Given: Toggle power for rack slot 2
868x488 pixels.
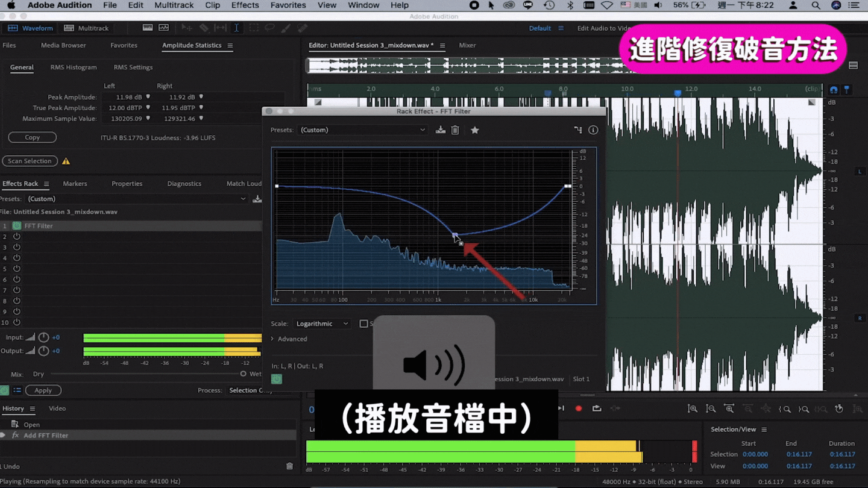Looking at the screenshot, I should click(17, 237).
